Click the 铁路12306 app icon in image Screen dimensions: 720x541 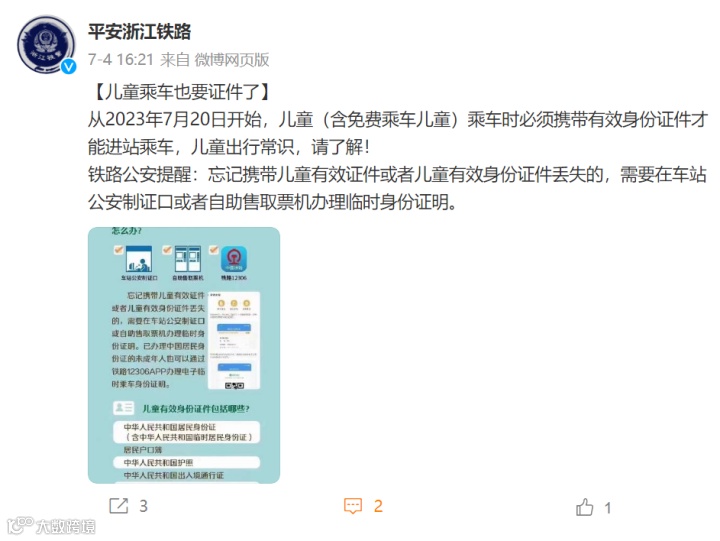234,259
